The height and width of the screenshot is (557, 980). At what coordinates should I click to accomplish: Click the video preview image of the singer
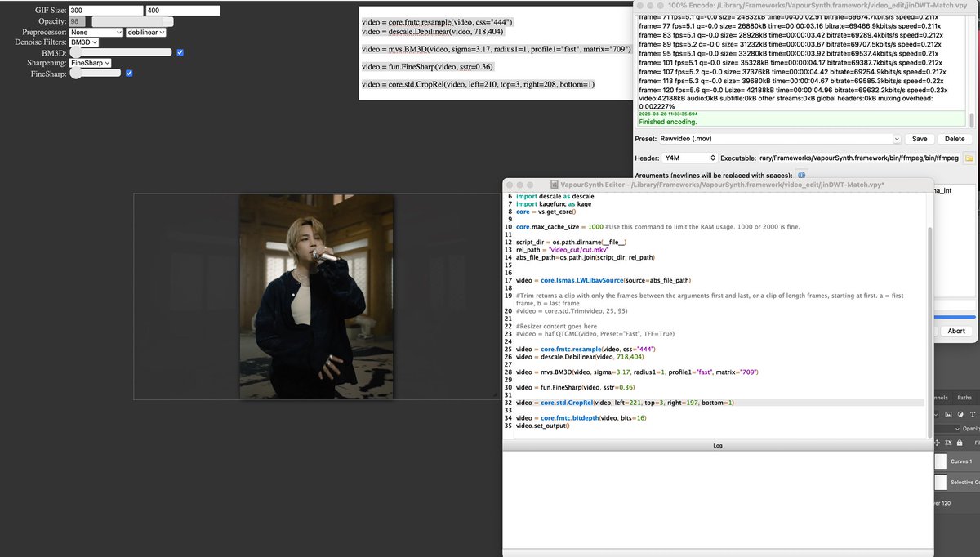316,296
